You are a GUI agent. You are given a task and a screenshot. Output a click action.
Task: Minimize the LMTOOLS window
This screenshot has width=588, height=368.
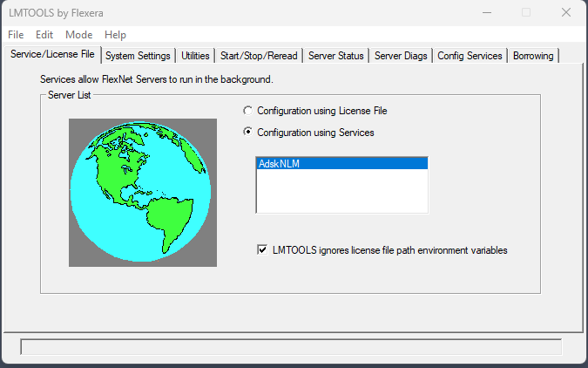tap(486, 12)
